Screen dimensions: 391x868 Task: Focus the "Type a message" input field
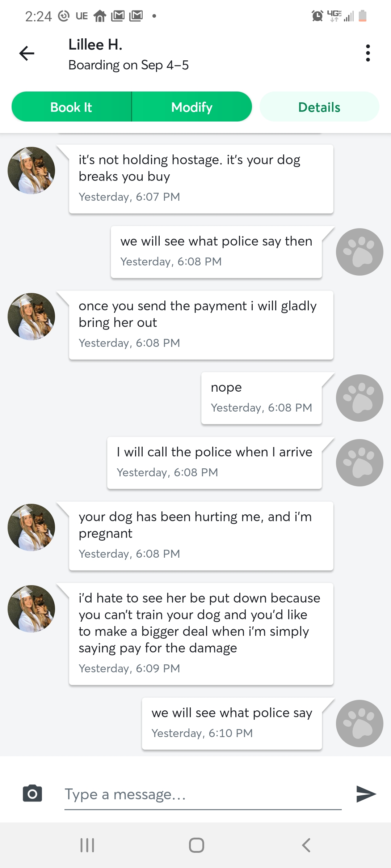(203, 795)
